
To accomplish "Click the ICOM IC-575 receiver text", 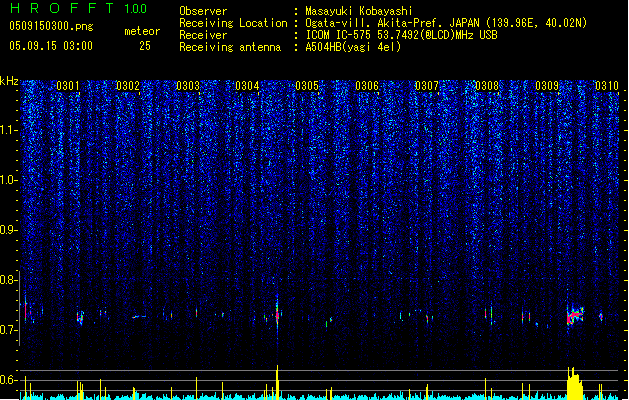I will (401, 35).
